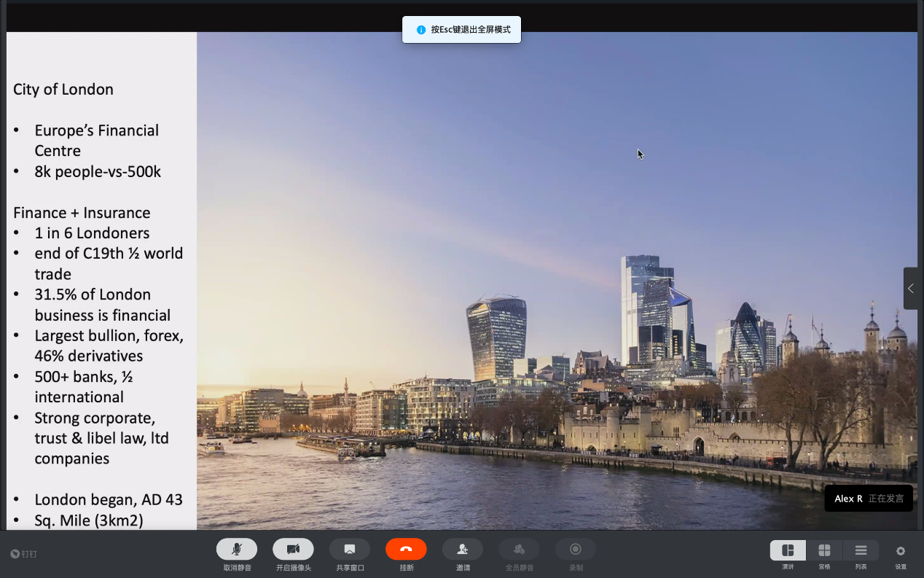The height and width of the screenshot is (578, 924).
Task: Expand the side panel chevron arrow
Action: [911, 289]
